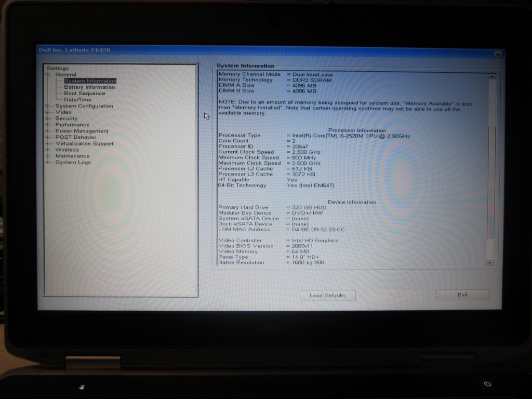Viewport: 532px width, 399px height.
Task: Select the General category label
Action: point(66,75)
